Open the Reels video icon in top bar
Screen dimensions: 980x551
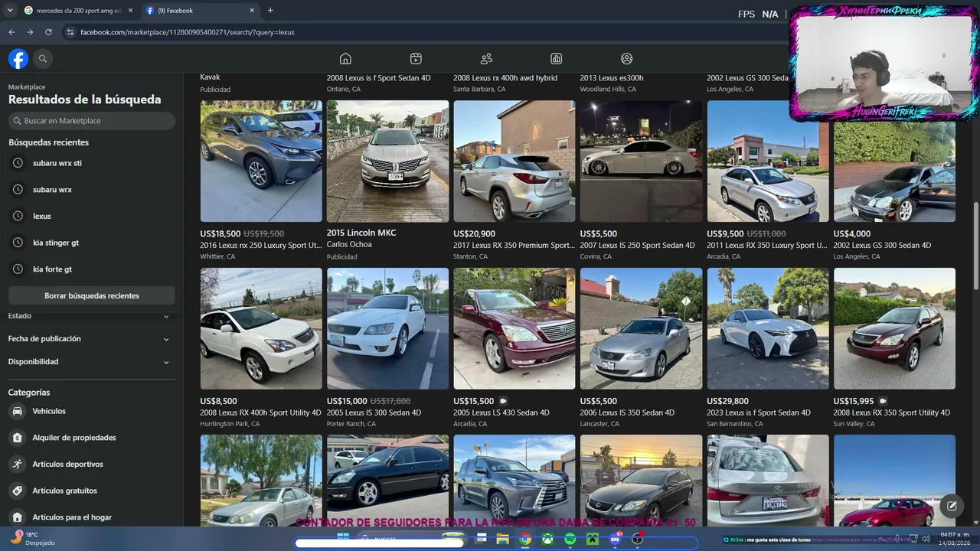point(416,59)
